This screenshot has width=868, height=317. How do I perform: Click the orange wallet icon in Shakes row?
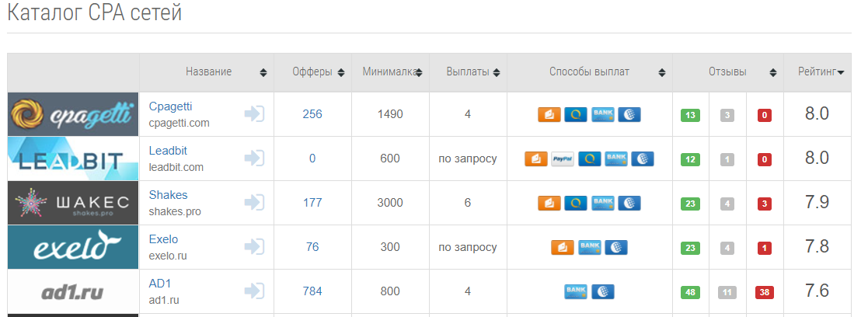pyautogui.click(x=549, y=203)
